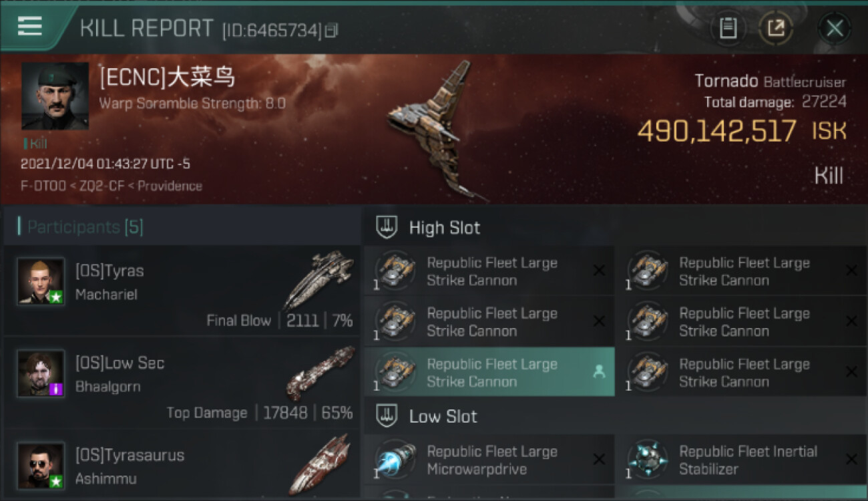
Task: Open Tyras's pilot portrait
Action: pyautogui.click(x=41, y=281)
